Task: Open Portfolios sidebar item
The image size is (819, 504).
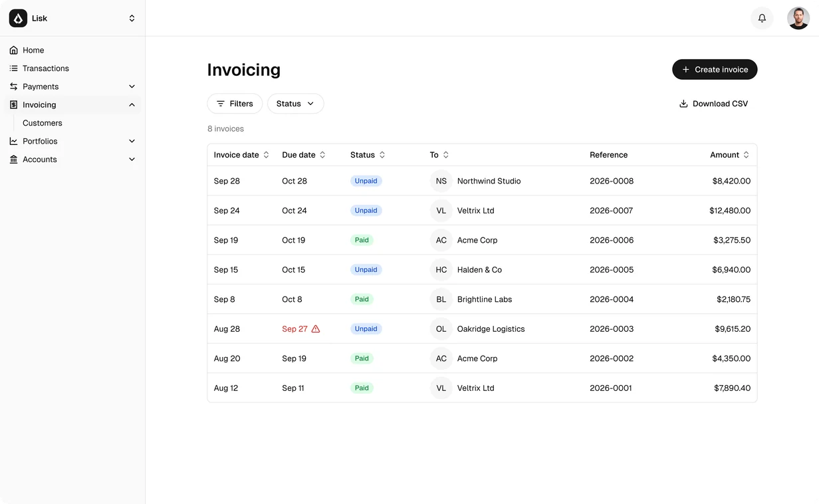Action: [x=72, y=141]
